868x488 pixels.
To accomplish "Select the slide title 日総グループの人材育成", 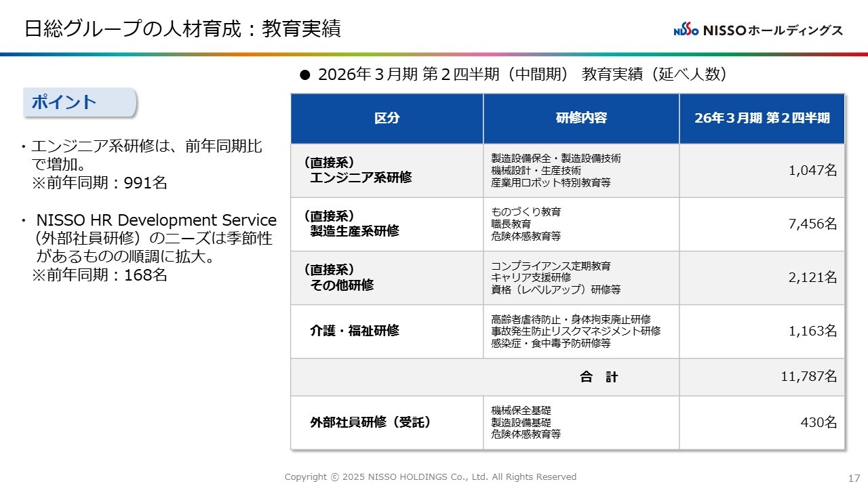I will click(182, 28).
